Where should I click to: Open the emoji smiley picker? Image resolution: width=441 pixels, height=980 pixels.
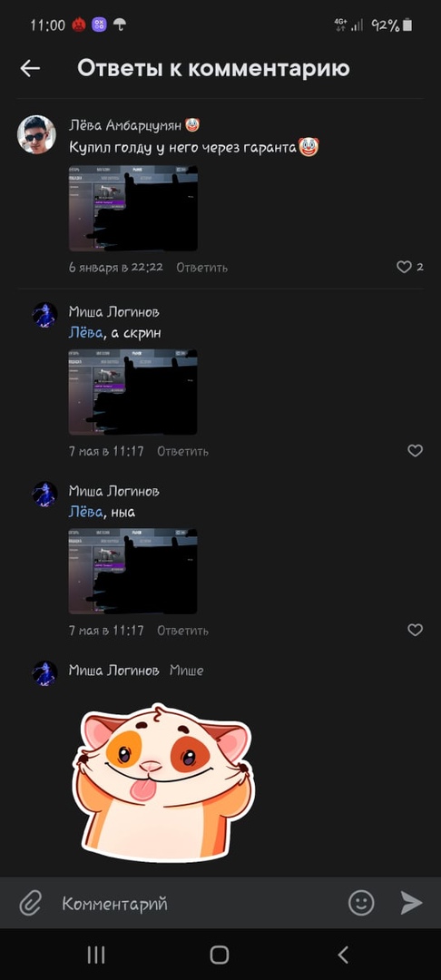tap(361, 903)
